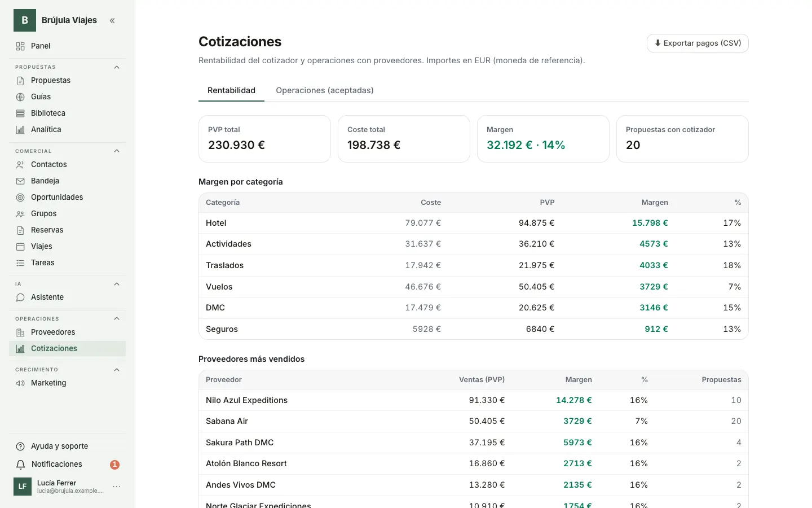Click the LF user avatar
The height and width of the screenshot is (508, 812).
(23, 487)
